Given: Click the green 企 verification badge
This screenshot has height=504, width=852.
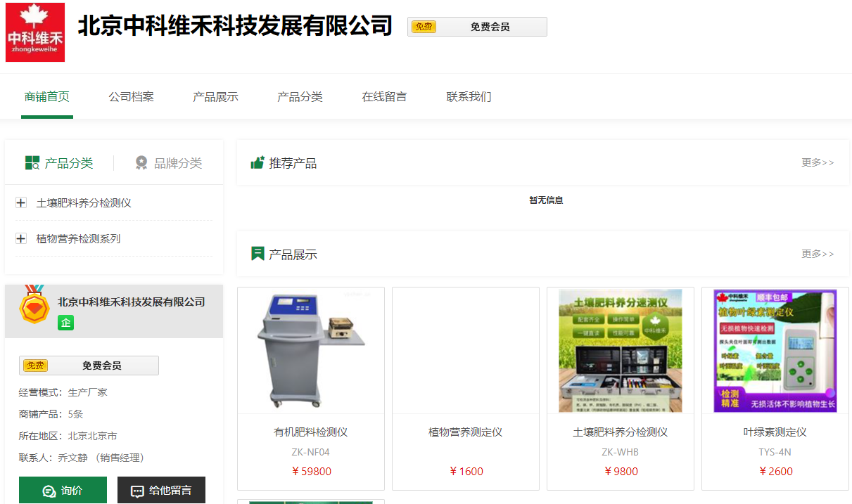Looking at the screenshot, I should (65, 323).
